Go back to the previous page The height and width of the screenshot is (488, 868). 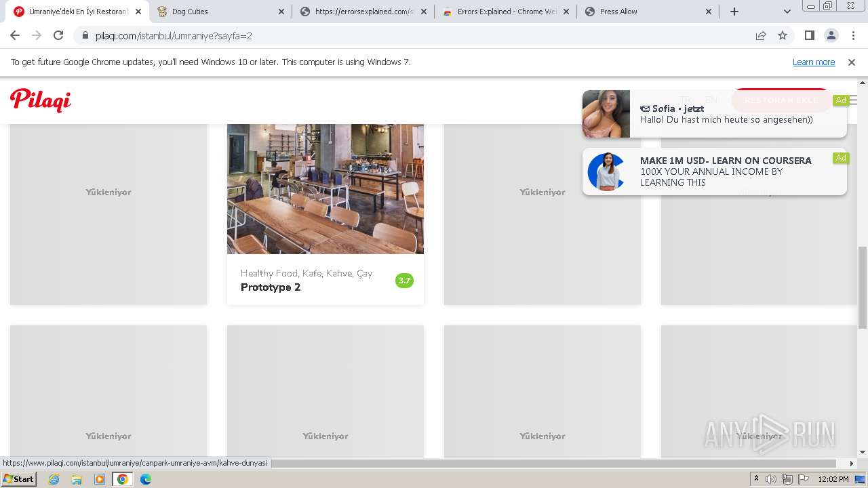(15, 35)
